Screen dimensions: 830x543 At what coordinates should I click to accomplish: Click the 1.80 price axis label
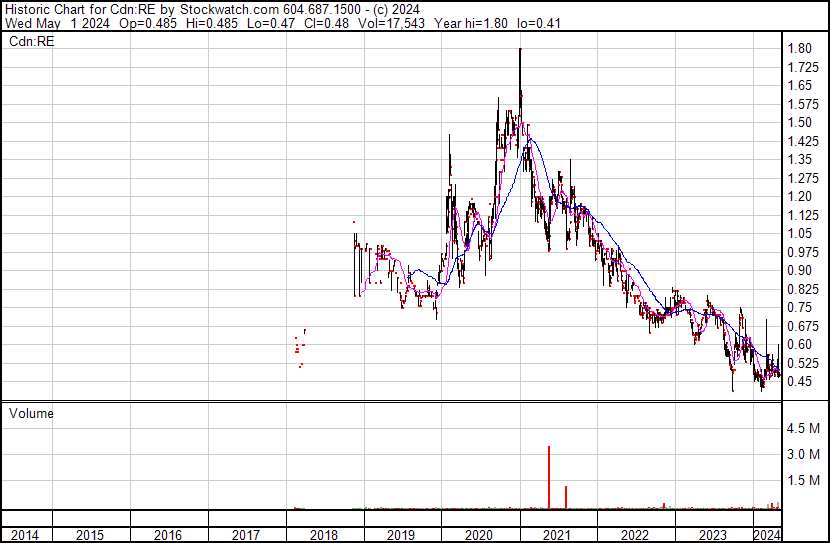(799, 48)
